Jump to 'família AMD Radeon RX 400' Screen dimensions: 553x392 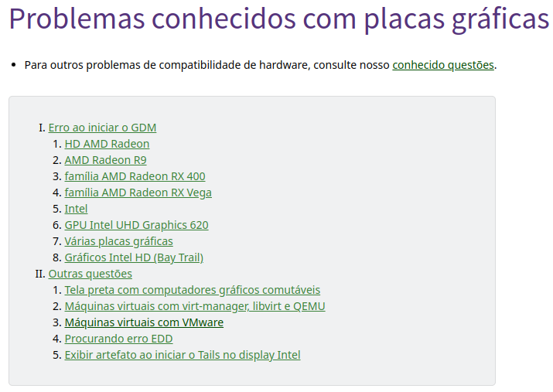pos(135,176)
